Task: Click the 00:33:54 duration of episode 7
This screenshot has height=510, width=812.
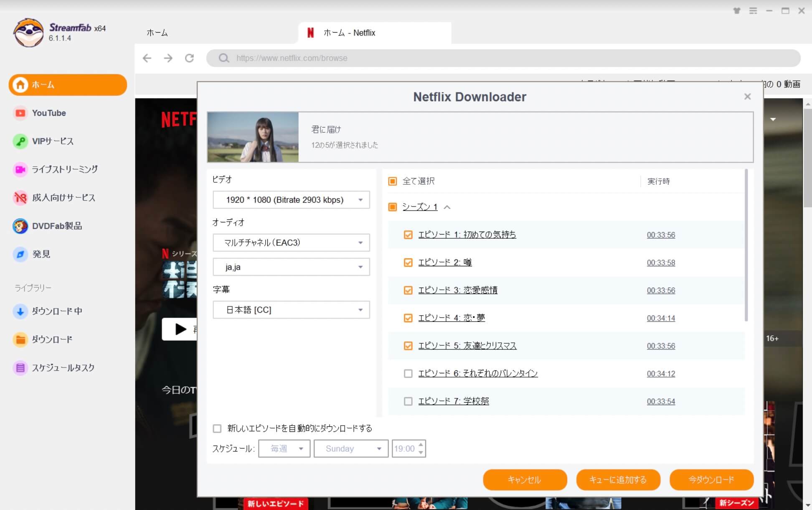Action: 661,401
